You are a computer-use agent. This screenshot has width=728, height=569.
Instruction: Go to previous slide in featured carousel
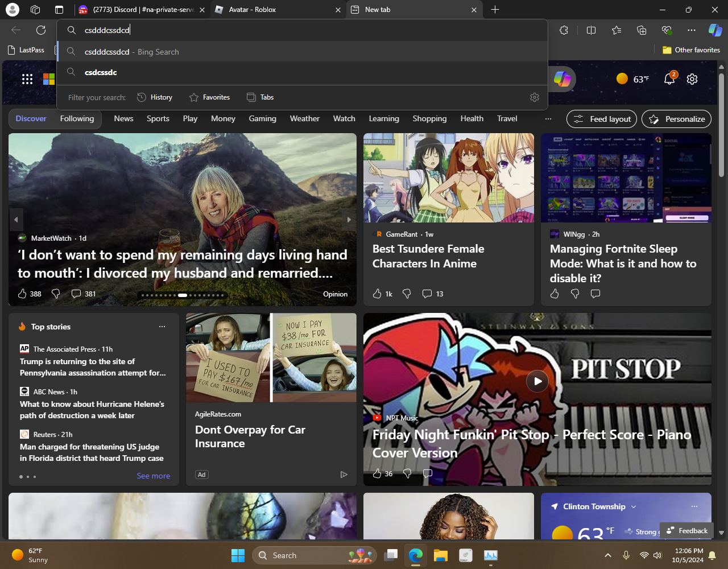point(16,220)
